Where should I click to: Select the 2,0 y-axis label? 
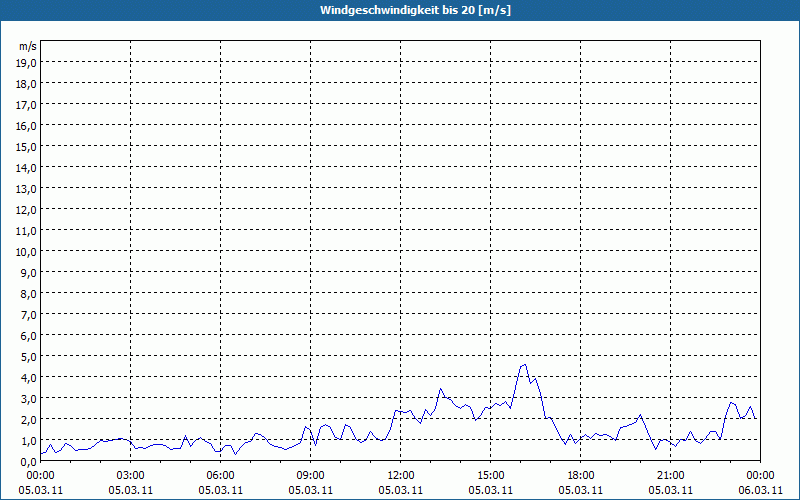[x=30, y=420]
